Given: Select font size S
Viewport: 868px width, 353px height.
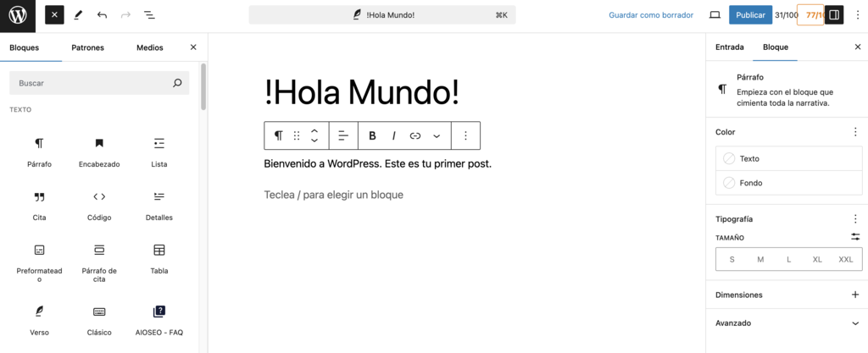Looking at the screenshot, I should click(732, 259).
